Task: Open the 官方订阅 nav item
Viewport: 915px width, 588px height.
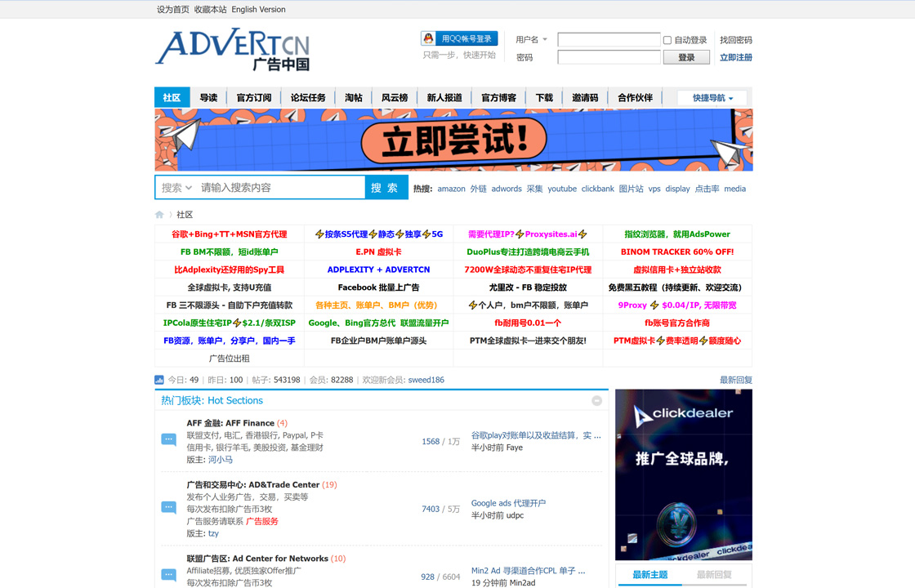Action: tap(254, 97)
